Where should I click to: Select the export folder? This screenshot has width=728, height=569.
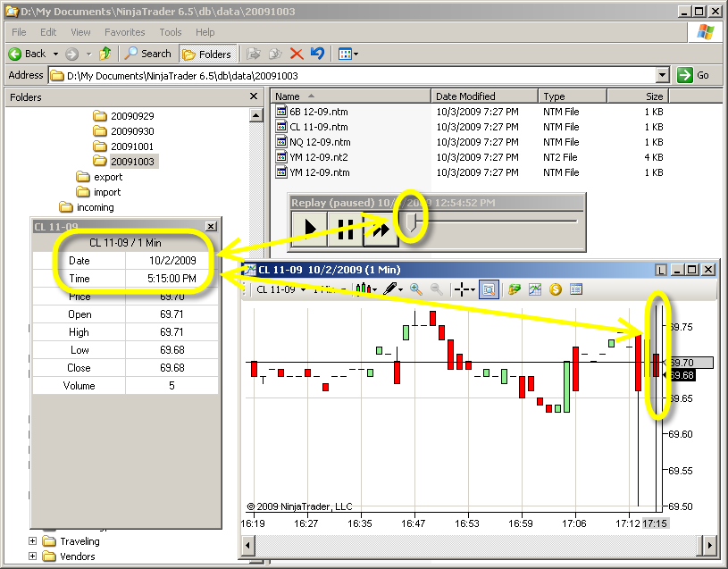pos(108,177)
